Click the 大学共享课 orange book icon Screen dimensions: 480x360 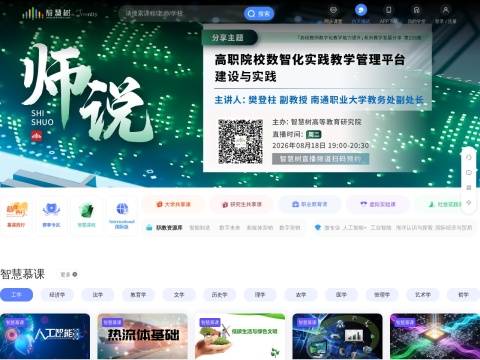pyautogui.click(x=159, y=204)
